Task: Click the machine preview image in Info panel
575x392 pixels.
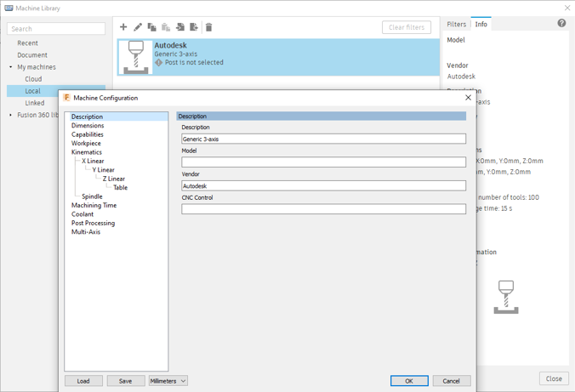Action: click(506, 297)
